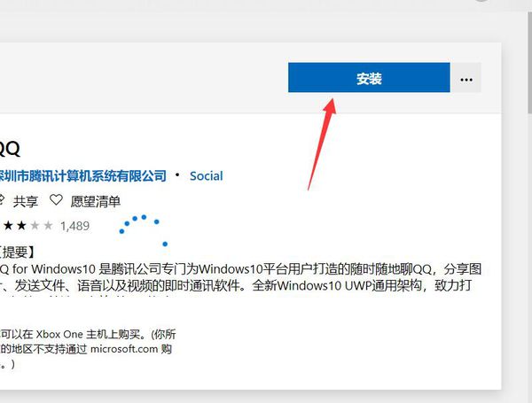Click the 提要 summary heading

(x=18, y=252)
